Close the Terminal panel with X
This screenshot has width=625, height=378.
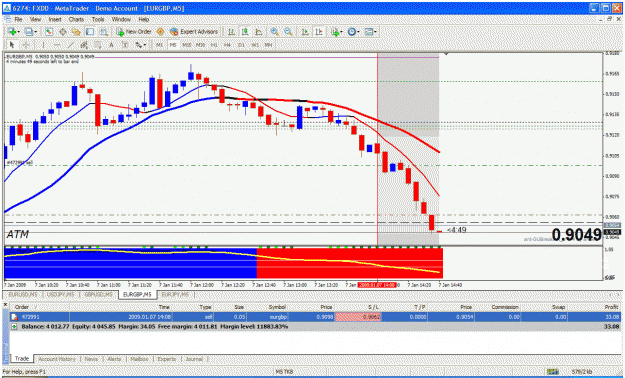5,305
